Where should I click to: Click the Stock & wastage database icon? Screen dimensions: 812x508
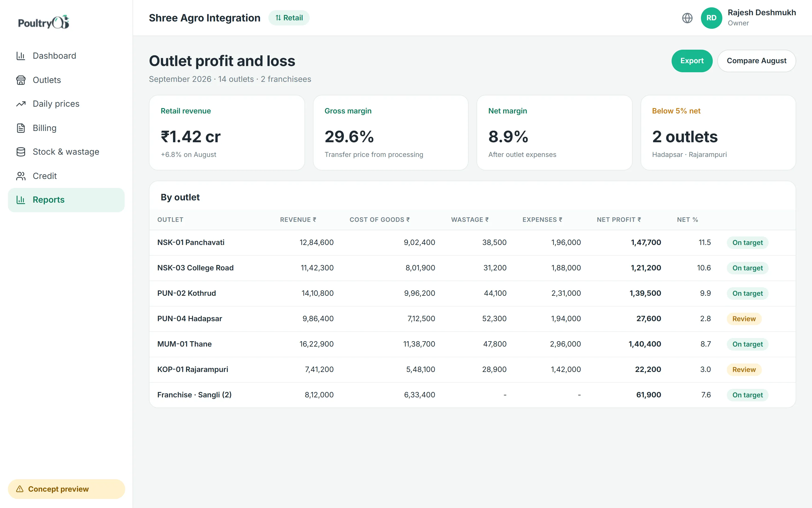pos(21,152)
